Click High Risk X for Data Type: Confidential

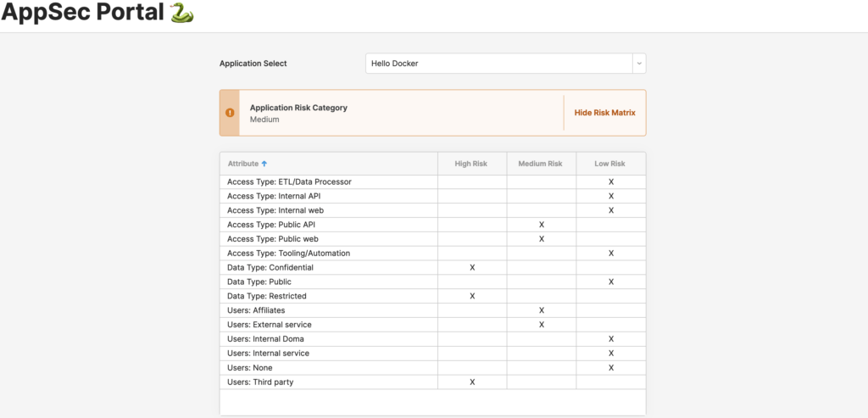point(472,267)
